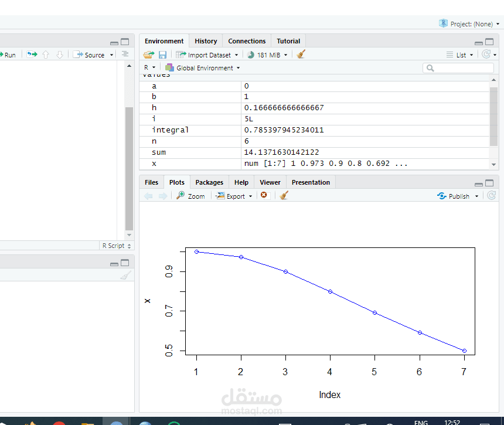The height and width of the screenshot is (425, 504).
Task: Click the Zoom plot button
Action: click(x=190, y=196)
